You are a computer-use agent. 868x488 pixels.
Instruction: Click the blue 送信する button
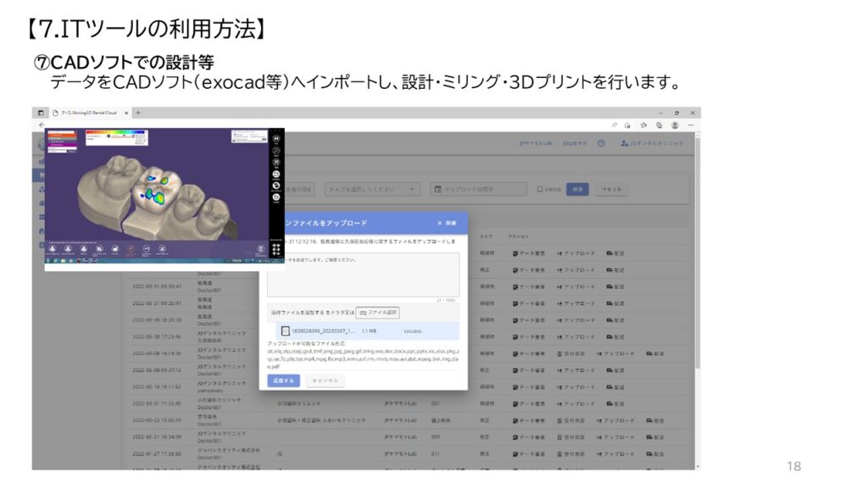283,381
